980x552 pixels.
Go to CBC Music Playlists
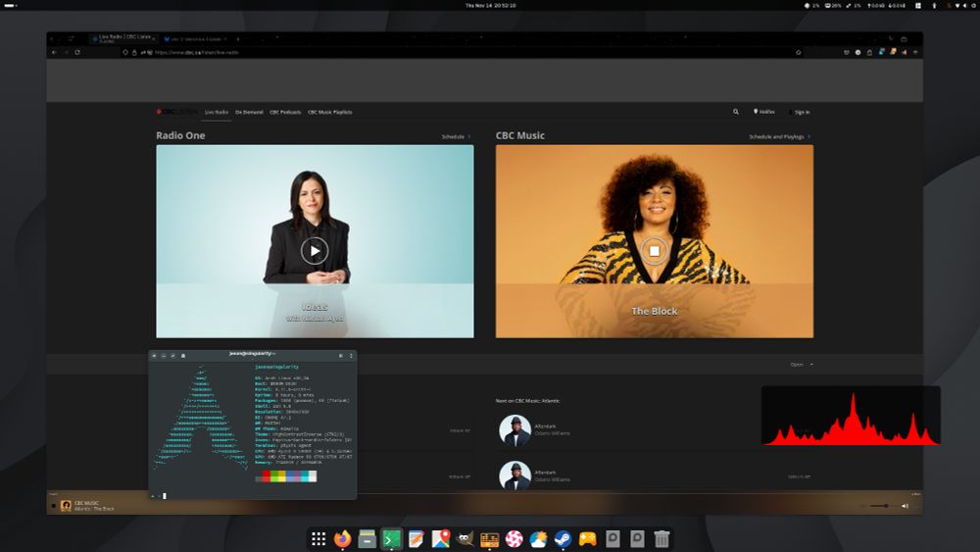[x=330, y=112]
